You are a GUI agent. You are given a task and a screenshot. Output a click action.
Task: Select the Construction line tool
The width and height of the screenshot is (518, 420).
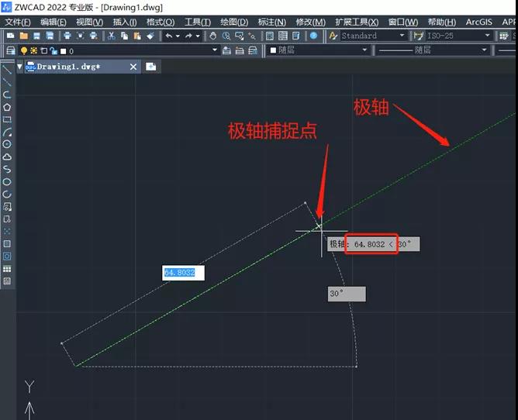tap(7, 82)
